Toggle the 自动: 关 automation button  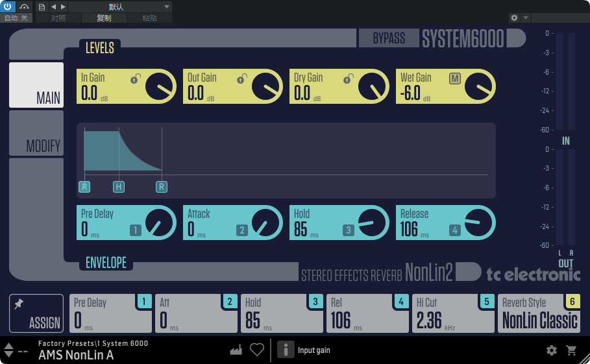click(16, 18)
